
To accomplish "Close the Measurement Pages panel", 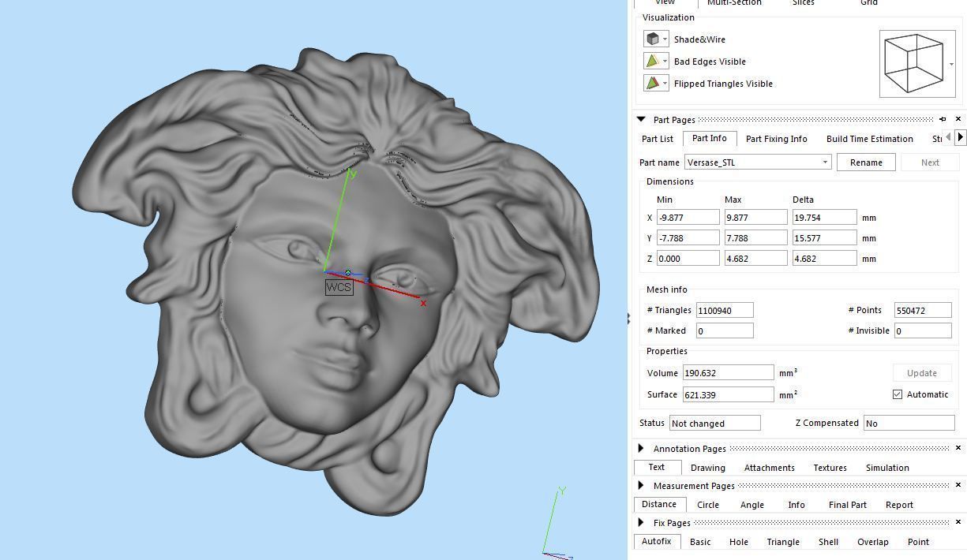I will 958,485.
